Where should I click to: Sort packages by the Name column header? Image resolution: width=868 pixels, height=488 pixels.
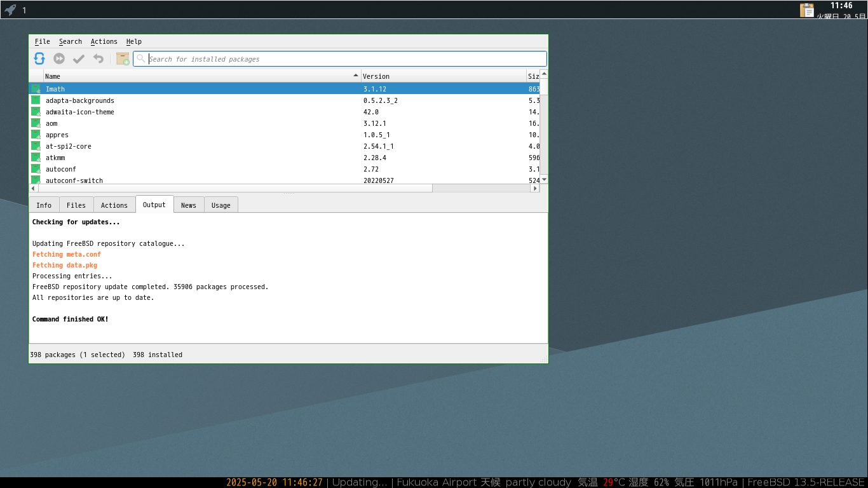(x=202, y=76)
